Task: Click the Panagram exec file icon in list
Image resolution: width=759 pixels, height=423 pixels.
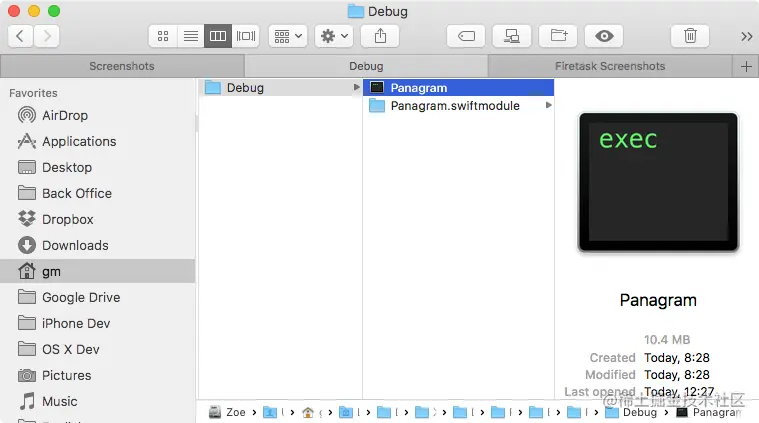Action: pos(377,88)
